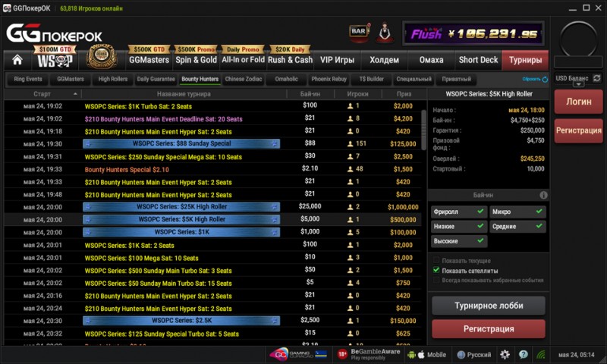607x364 pixels.
Task: Click the buy-in info icon
Action: [543, 195]
